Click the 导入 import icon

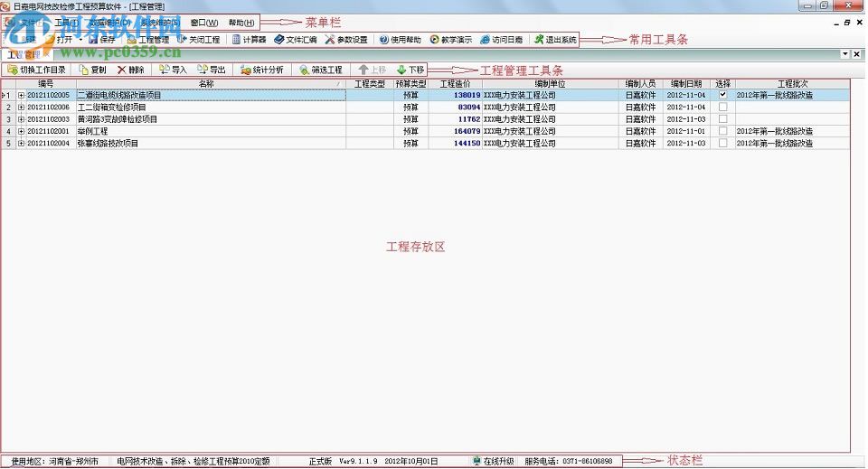164,70
